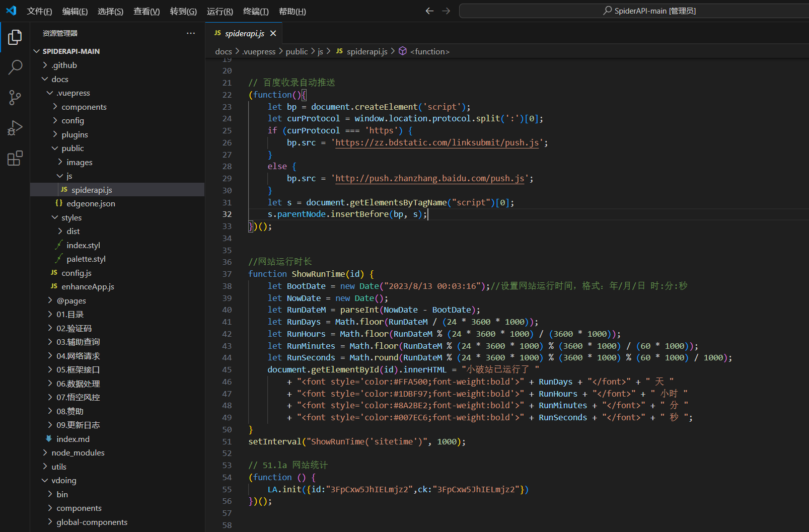The height and width of the screenshot is (532, 809).
Task: Open the Source Control view
Action: (15, 98)
